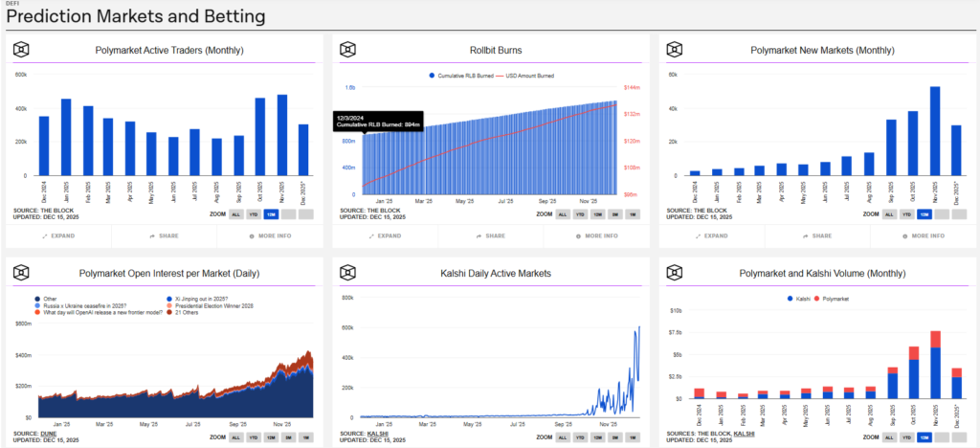Image resolution: width=980 pixels, height=448 pixels.
Task: Set Polymarket Active Traders zoom to ALL
Action: click(x=235, y=214)
